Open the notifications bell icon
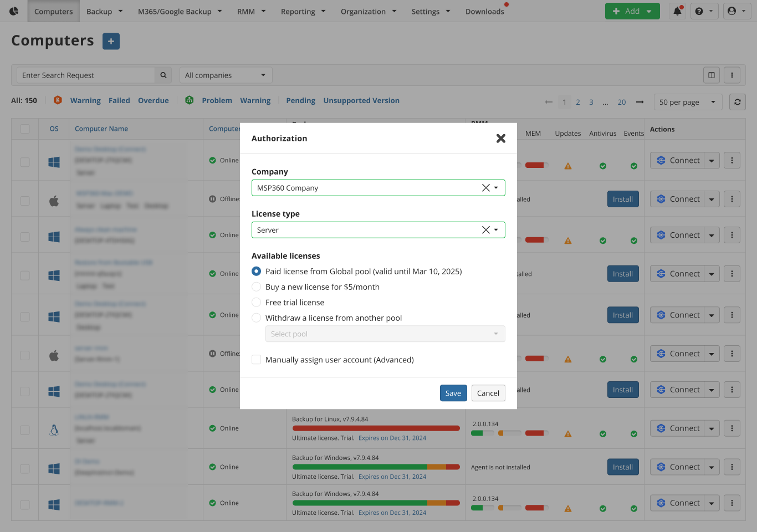Screen dimensions: 757x532 pos(677,11)
